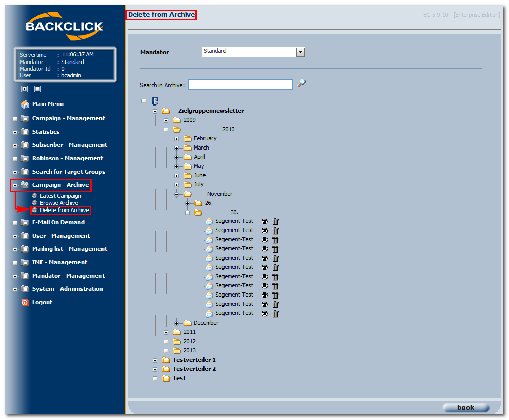Collapse the November folder node

click(x=177, y=194)
